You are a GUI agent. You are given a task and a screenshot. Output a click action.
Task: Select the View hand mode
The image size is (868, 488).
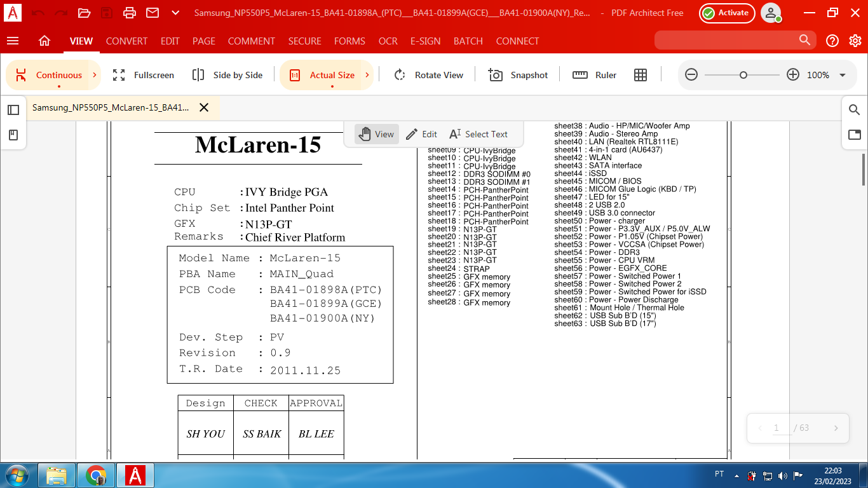[377, 134]
